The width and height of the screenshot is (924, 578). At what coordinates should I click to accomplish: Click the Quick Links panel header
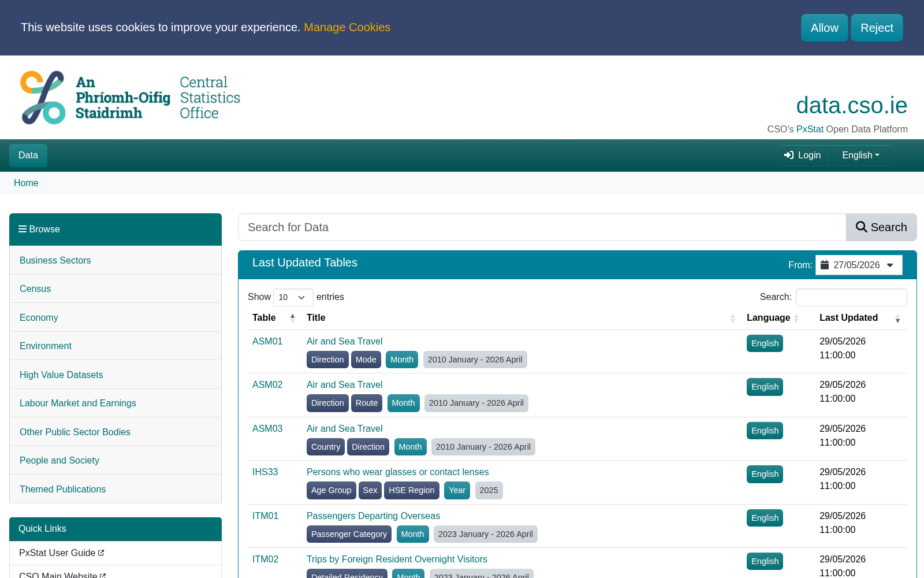click(115, 529)
